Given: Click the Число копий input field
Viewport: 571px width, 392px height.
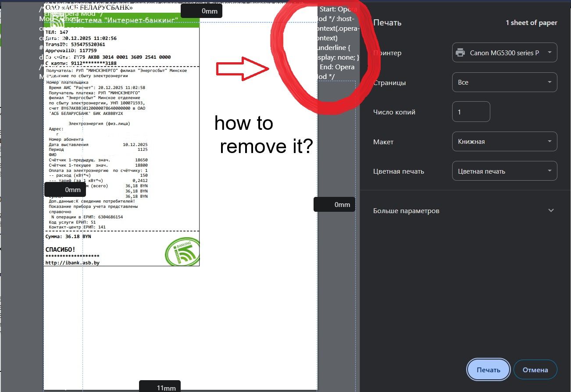Looking at the screenshot, I should (471, 112).
